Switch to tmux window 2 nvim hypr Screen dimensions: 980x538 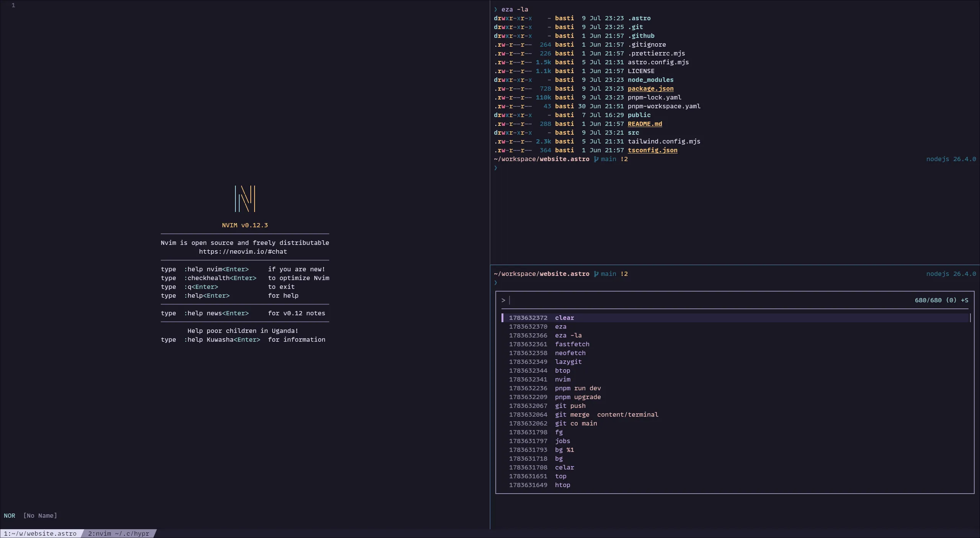click(x=119, y=533)
